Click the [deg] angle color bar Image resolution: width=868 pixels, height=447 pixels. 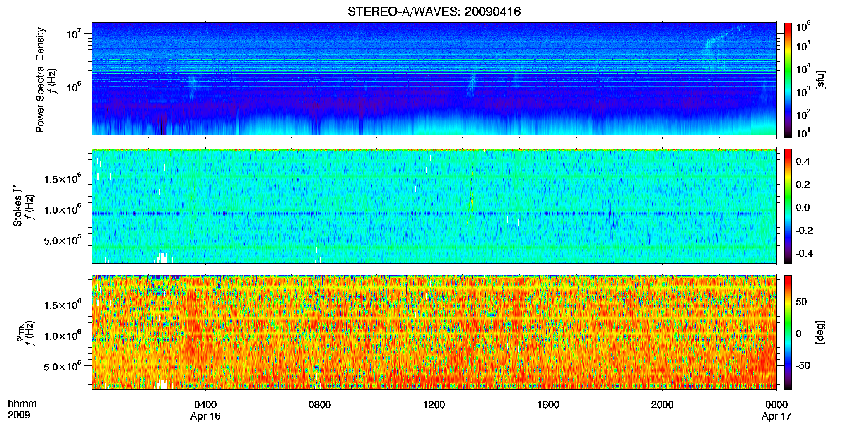788,332
